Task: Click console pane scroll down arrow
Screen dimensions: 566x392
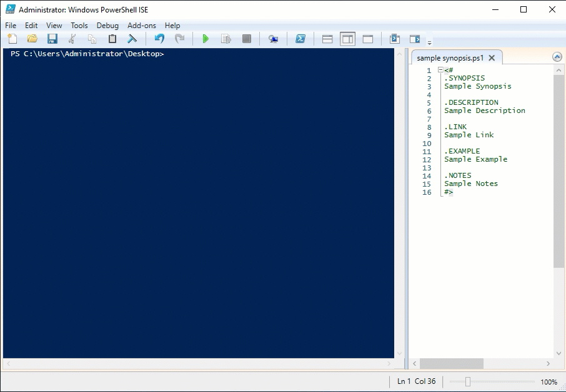Action: [x=399, y=353]
